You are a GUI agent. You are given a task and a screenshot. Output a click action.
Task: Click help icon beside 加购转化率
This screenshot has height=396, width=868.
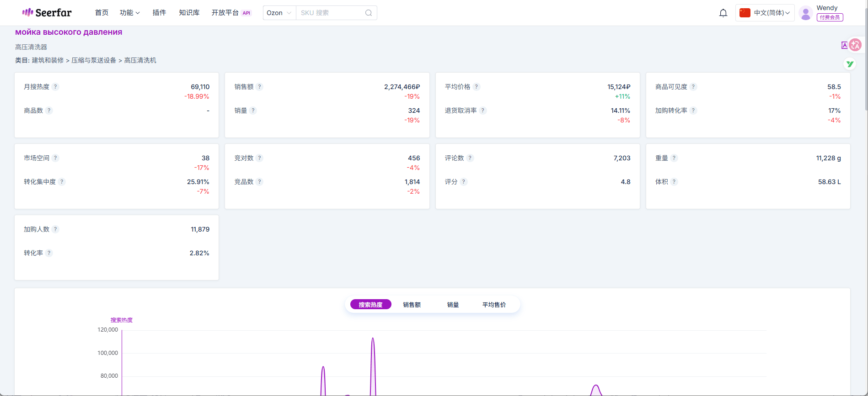[693, 111]
